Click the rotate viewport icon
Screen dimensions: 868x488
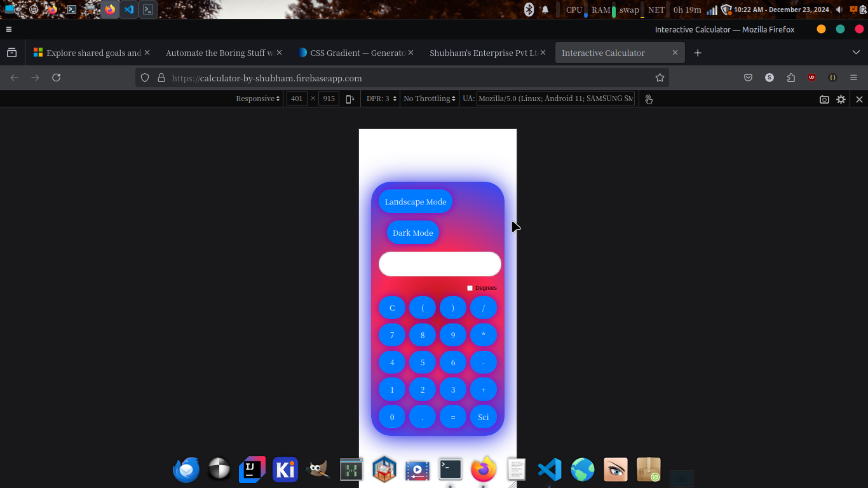(x=349, y=99)
